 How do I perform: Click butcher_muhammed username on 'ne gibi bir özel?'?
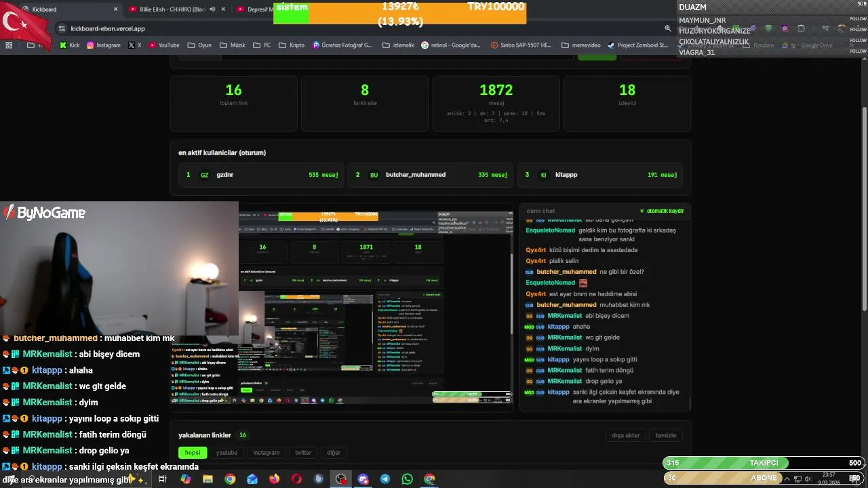pos(566,272)
